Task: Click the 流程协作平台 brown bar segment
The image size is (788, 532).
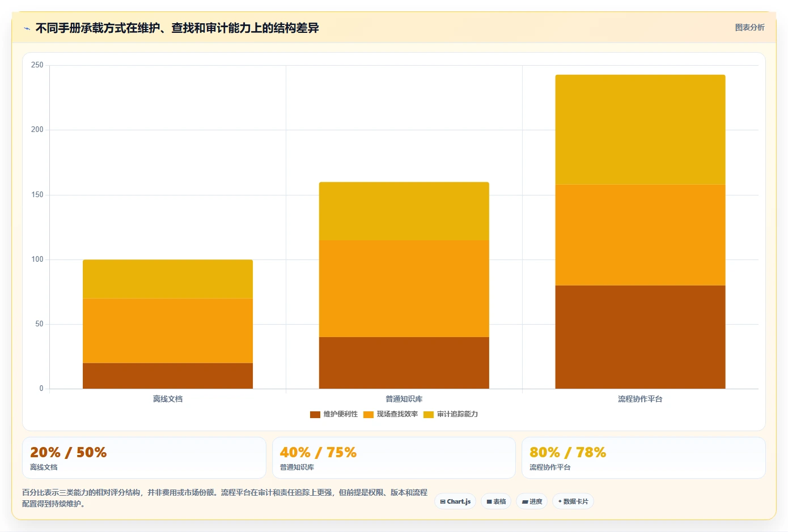Action: [640, 337]
